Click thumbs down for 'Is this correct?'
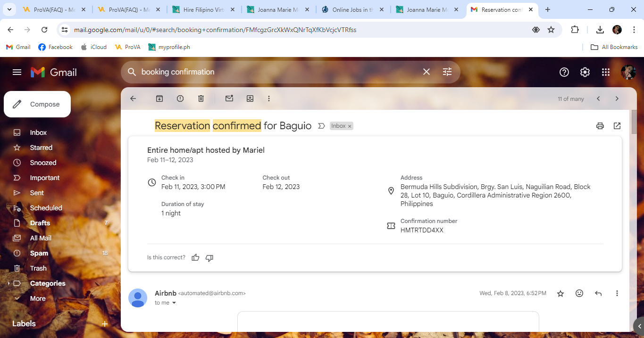Viewport: 644px width, 338px height. 209,257
